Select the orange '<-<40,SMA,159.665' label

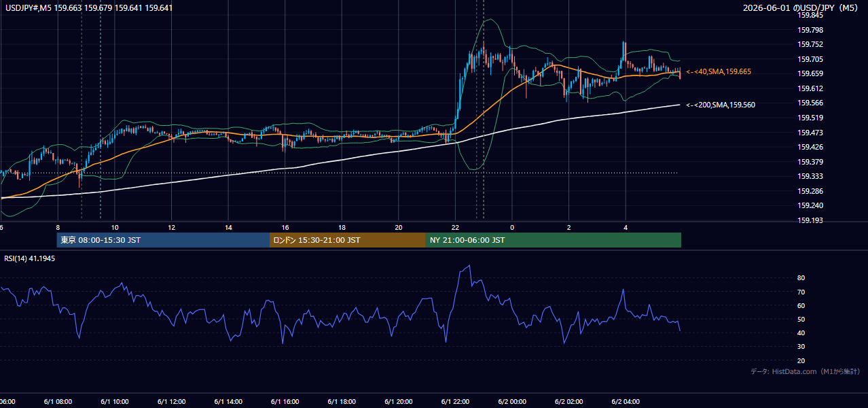719,71
